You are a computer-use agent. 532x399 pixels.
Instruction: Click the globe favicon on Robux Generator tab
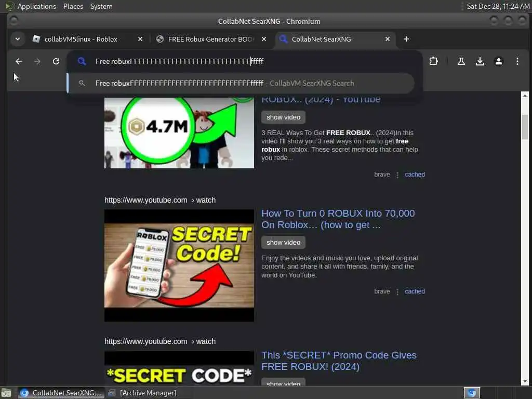[x=160, y=39]
